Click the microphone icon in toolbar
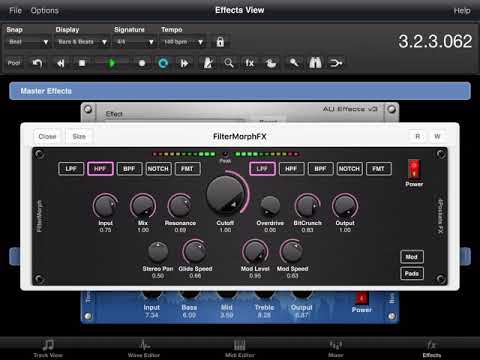The image size is (480, 360). (x=294, y=62)
